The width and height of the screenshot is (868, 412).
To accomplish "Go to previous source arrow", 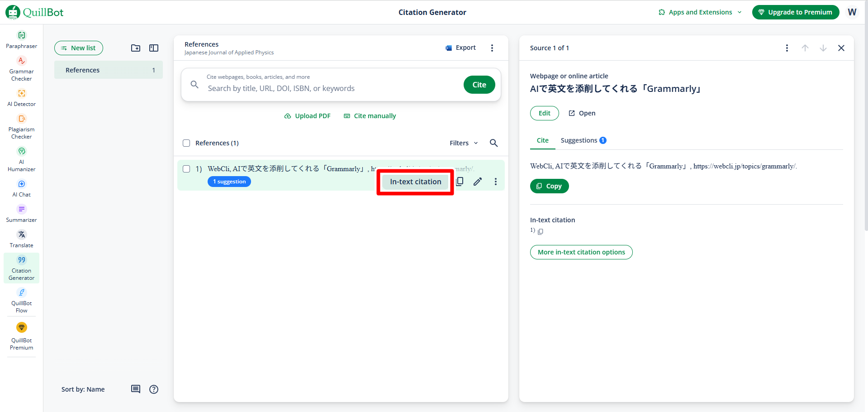I will [805, 48].
